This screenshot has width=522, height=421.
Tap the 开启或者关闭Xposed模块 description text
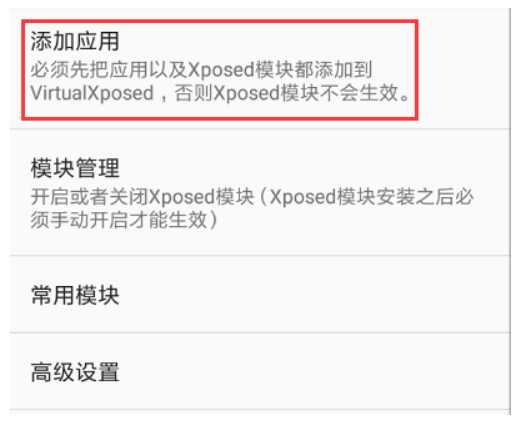pyautogui.click(x=142, y=197)
